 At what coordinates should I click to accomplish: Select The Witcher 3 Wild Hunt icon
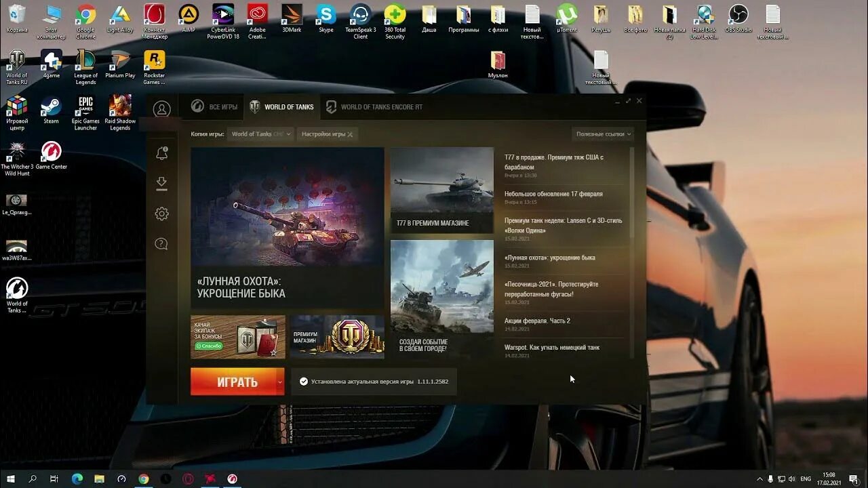coord(17,159)
